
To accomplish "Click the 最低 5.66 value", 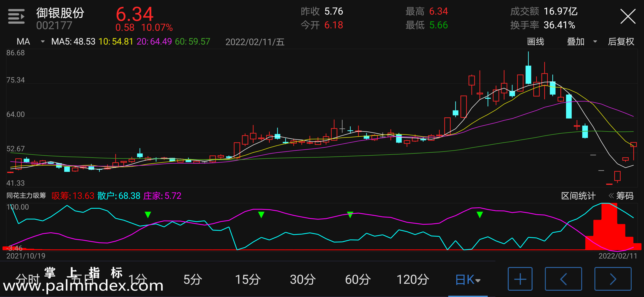I will click(x=427, y=25).
